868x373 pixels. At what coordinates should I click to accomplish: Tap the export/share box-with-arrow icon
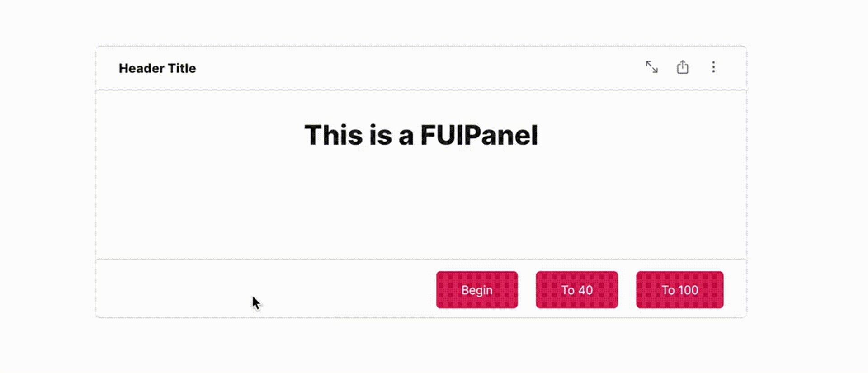click(x=683, y=67)
